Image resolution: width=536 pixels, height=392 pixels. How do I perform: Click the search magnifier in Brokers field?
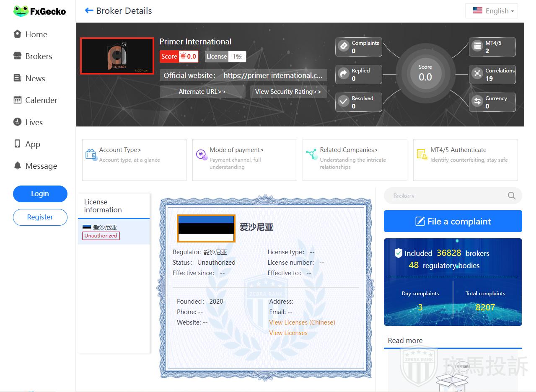pyautogui.click(x=511, y=196)
